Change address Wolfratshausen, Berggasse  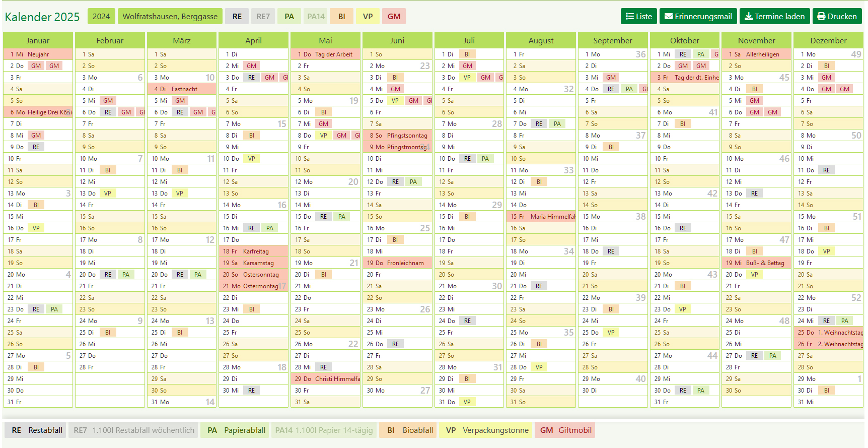pos(170,16)
